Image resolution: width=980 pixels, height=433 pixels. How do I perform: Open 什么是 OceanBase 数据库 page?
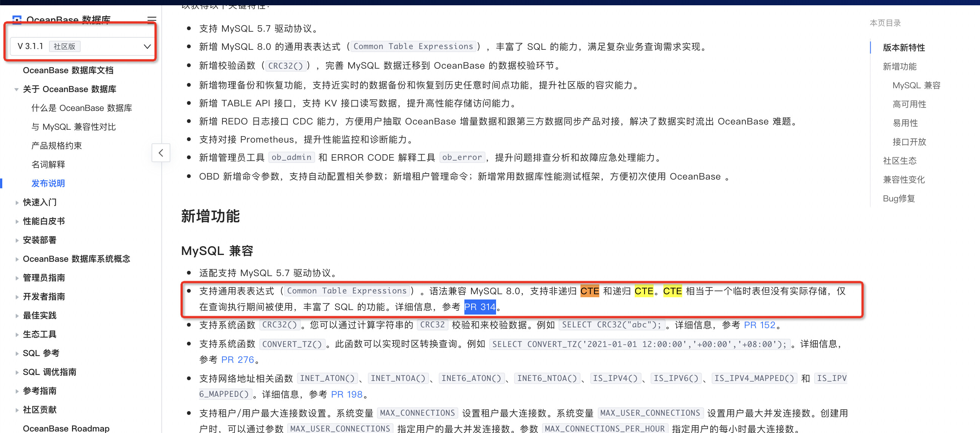(x=82, y=108)
